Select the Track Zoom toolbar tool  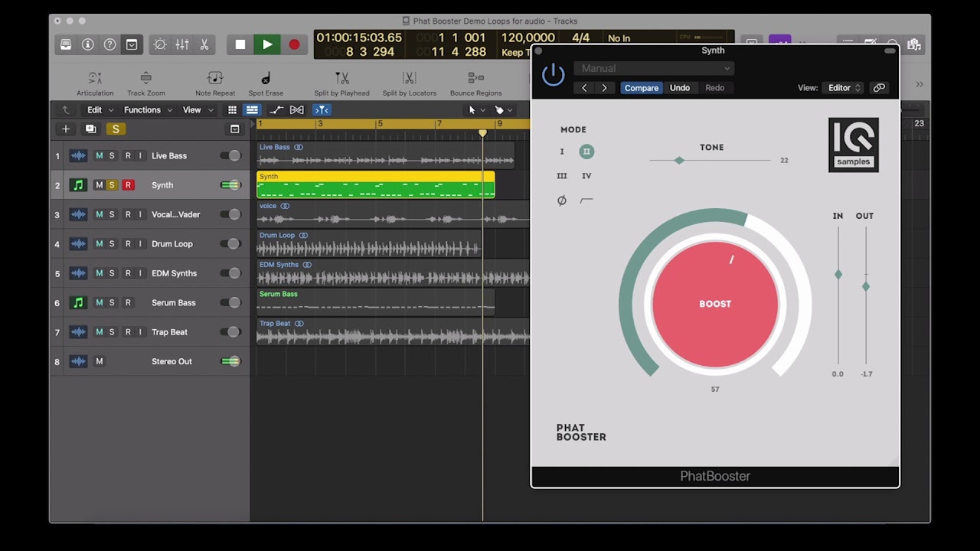(146, 83)
